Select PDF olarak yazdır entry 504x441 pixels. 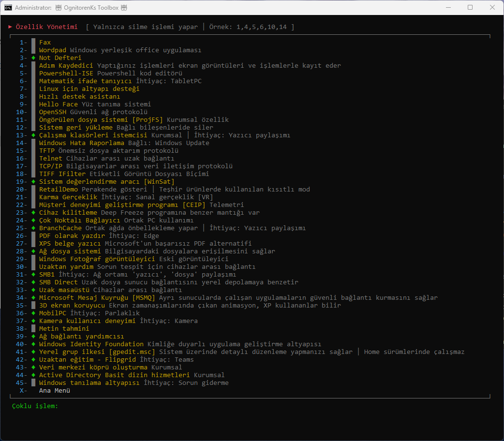click(x=72, y=236)
